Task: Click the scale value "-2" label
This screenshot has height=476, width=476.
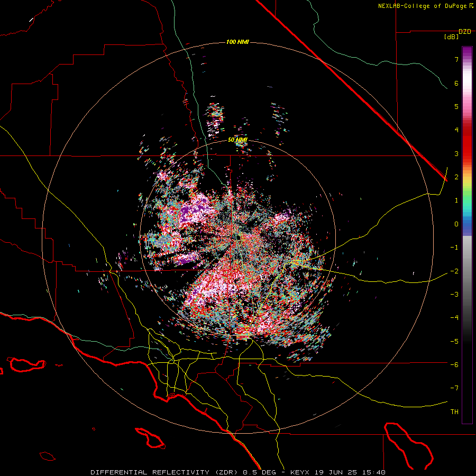Action: pos(454,271)
